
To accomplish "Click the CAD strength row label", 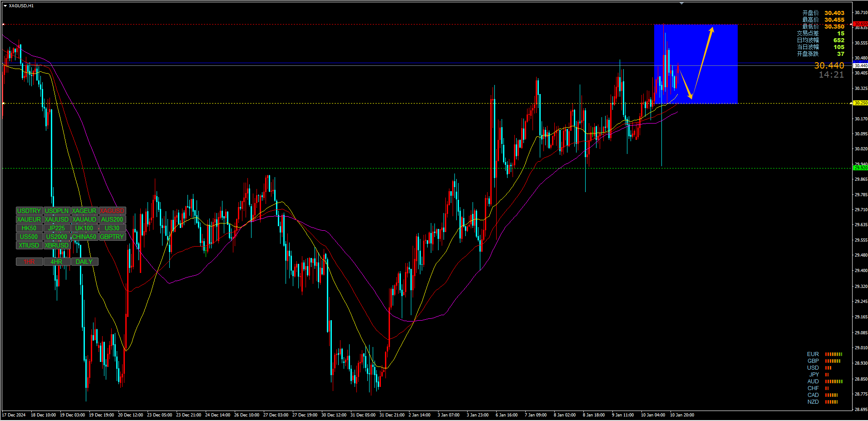I will (x=813, y=395).
